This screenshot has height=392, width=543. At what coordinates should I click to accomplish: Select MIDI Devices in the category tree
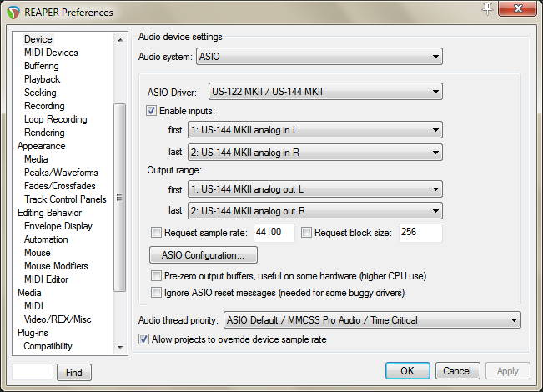click(51, 53)
